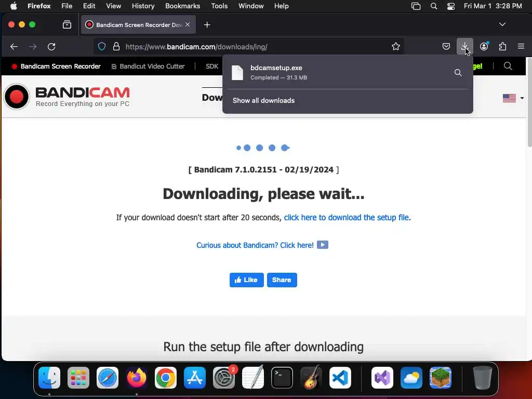Screen dimensions: 532x399
Task: Open a new tab with the plus button
Action: (x=207, y=25)
